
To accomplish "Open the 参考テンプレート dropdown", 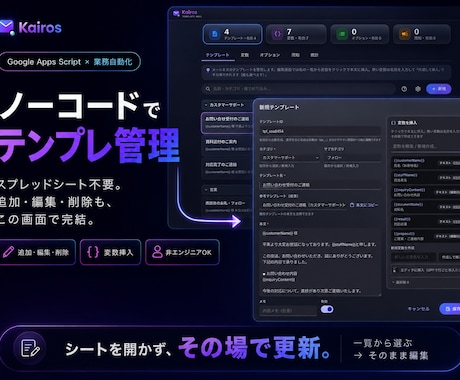I will (x=304, y=205).
